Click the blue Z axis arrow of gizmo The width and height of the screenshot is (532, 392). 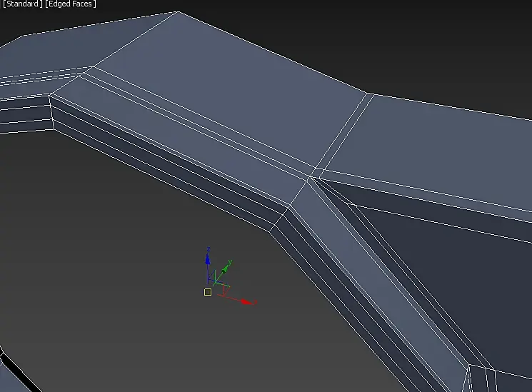pos(208,260)
